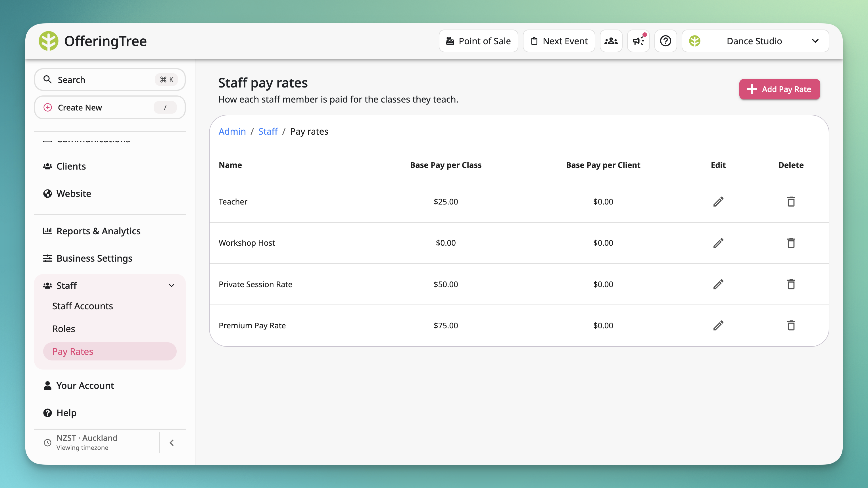The image size is (868, 488).
Task: Click the OfferingTree leaf logo
Action: [48, 41]
